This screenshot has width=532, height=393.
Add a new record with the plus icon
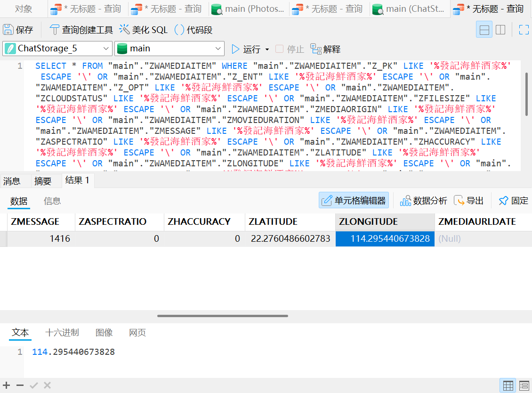pos(7,385)
